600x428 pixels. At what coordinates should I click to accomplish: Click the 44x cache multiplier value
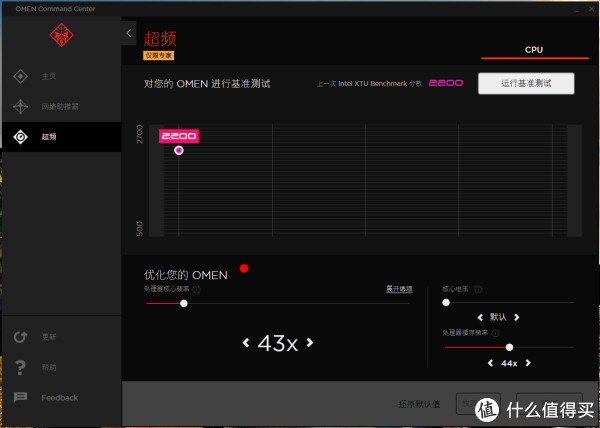[x=509, y=363]
